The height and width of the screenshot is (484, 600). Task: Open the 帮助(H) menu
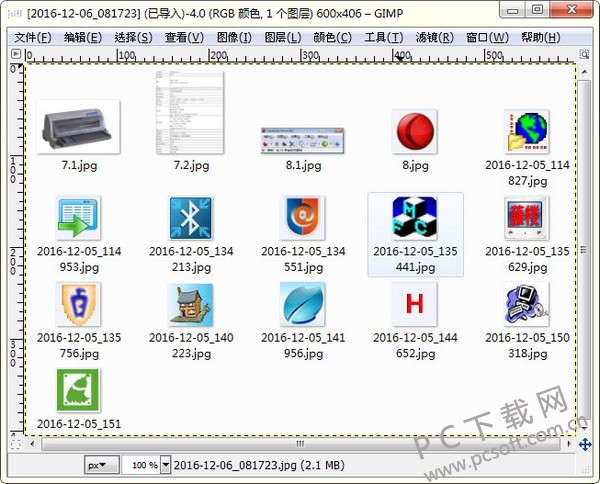[x=541, y=37]
